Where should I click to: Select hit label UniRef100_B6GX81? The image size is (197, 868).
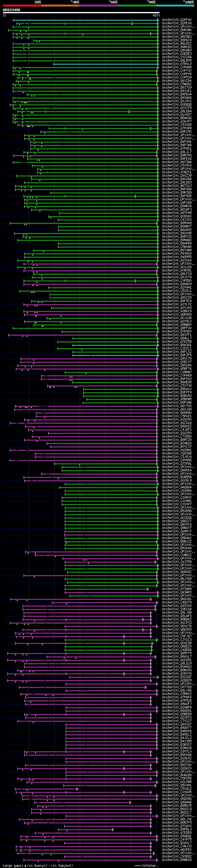177,599
